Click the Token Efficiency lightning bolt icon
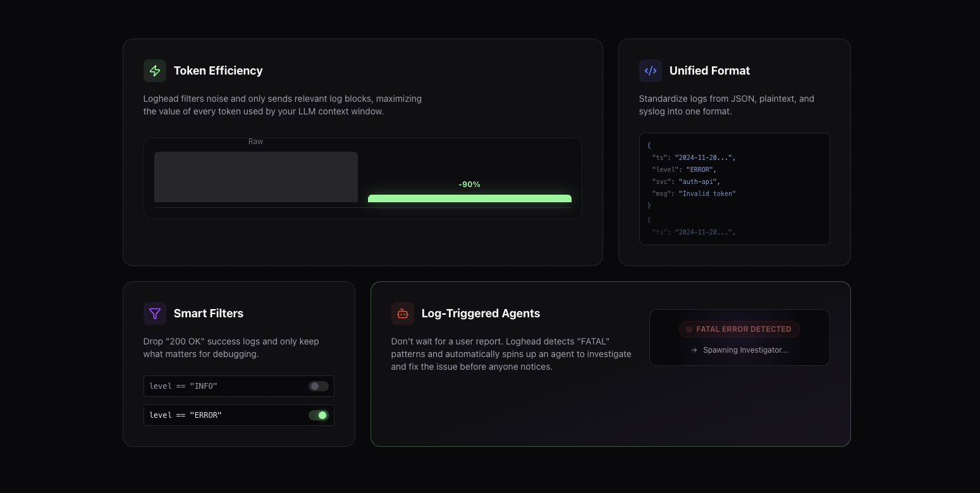Viewport: 980px width, 493px height. click(155, 71)
